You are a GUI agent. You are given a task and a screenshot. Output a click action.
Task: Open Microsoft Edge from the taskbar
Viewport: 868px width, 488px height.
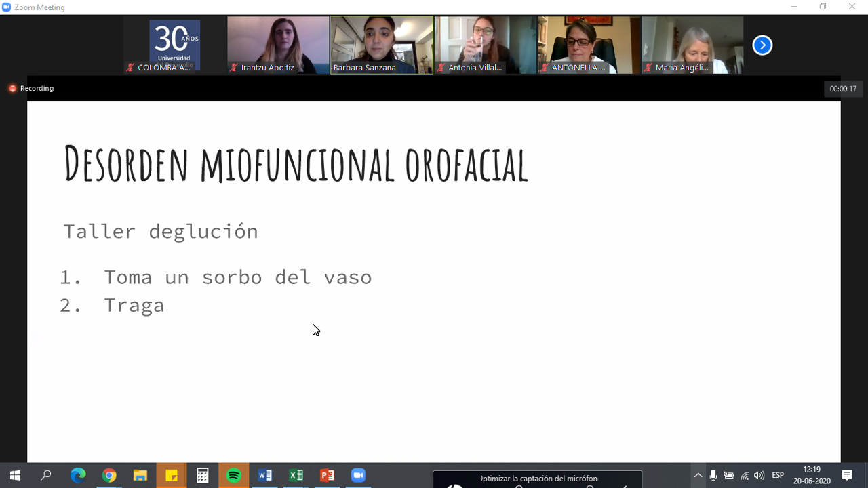tap(78, 475)
